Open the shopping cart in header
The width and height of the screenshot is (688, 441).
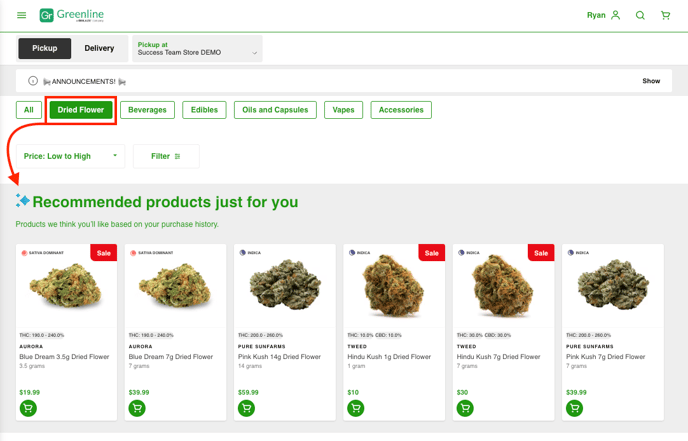coord(665,15)
